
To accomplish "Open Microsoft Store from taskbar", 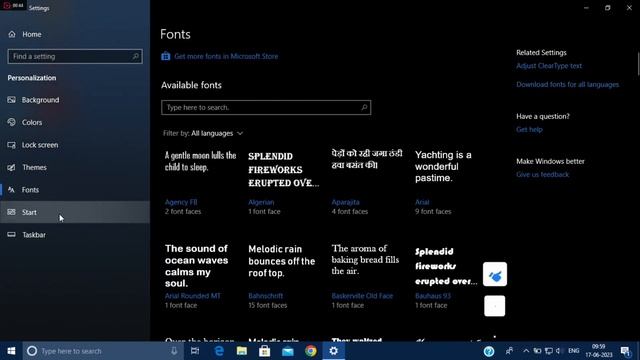I will coord(264,351).
